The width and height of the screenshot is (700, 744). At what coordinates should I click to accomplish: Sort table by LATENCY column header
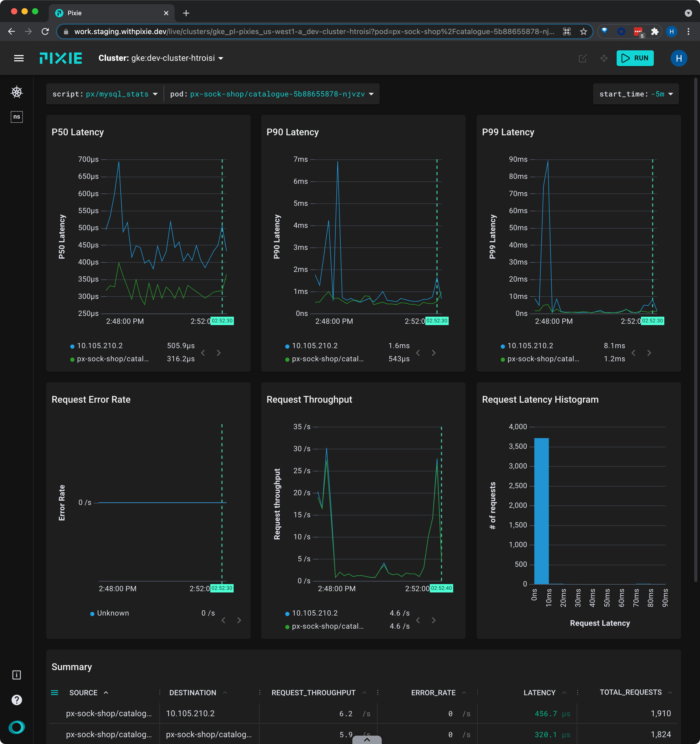(539, 693)
